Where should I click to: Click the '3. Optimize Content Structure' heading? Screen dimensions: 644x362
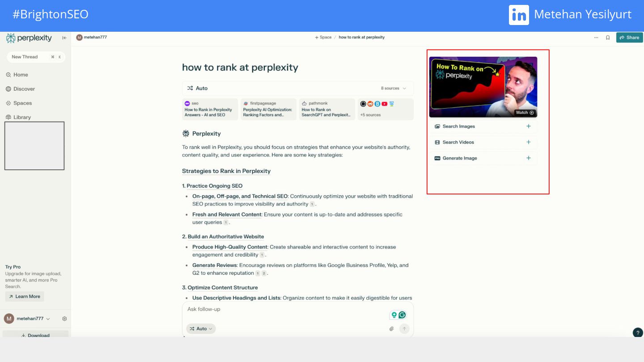[x=220, y=288]
